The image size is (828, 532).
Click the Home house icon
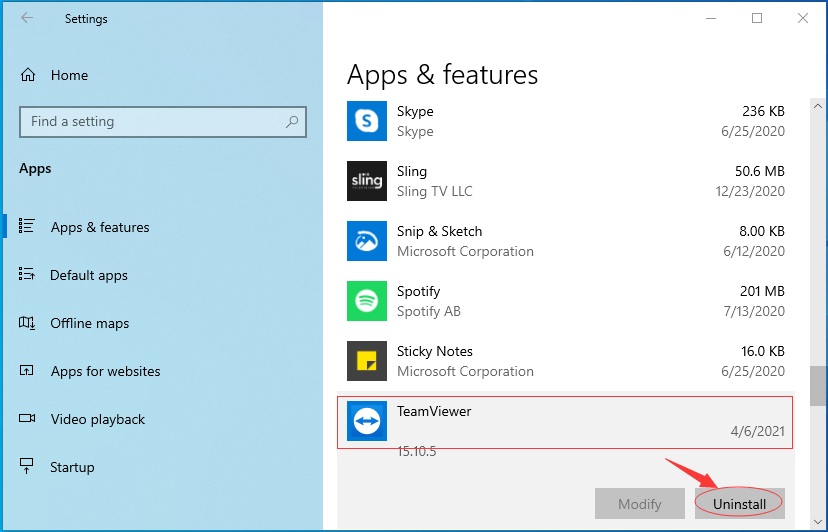pos(28,75)
